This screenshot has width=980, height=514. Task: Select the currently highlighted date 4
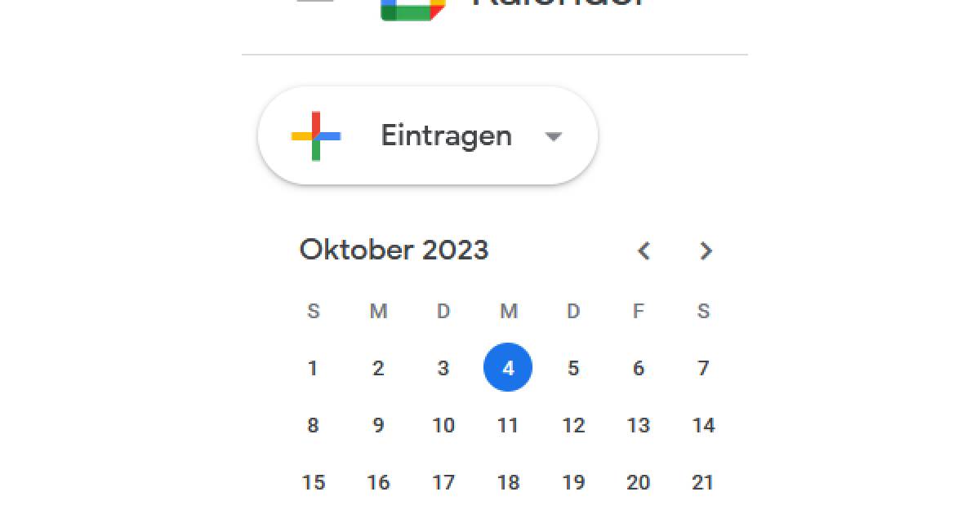pos(508,368)
